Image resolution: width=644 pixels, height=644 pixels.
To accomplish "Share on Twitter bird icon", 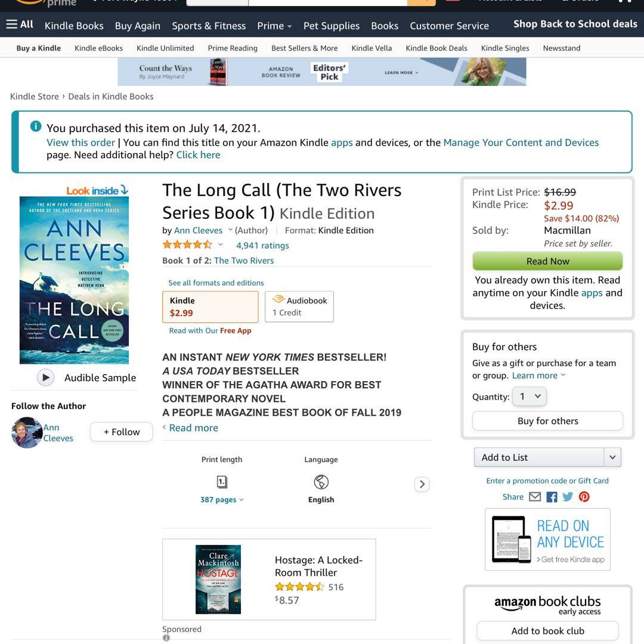I will tap(568, 497).
